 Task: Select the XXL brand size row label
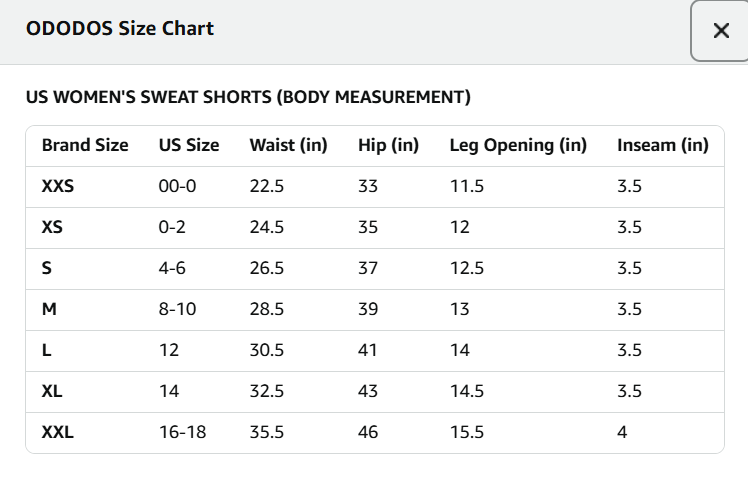tap(58, 433)
